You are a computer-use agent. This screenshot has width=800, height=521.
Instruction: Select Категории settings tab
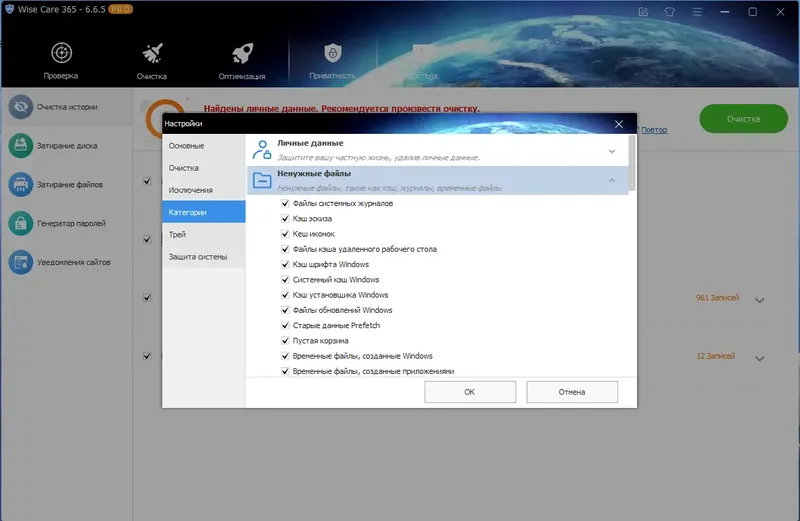click(x=204, y=212)
